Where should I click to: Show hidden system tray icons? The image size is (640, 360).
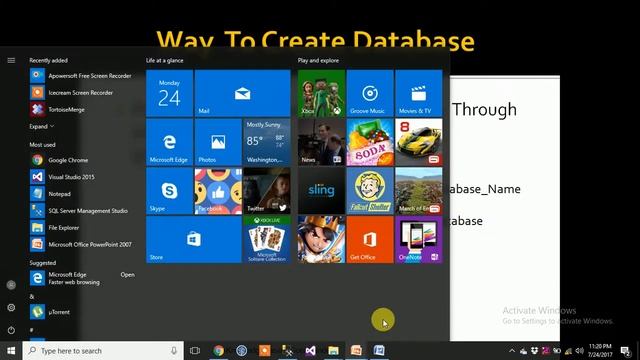click(512, 351)
